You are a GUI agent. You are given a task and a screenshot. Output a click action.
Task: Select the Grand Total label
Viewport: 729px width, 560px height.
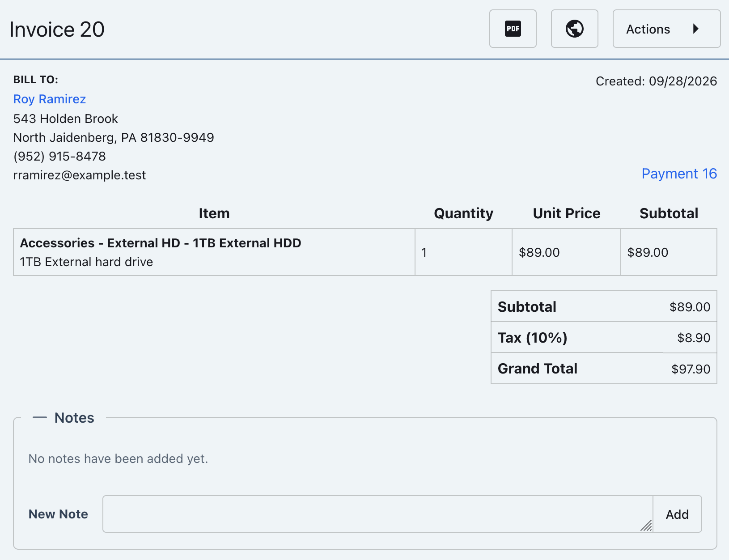point(537,369)
